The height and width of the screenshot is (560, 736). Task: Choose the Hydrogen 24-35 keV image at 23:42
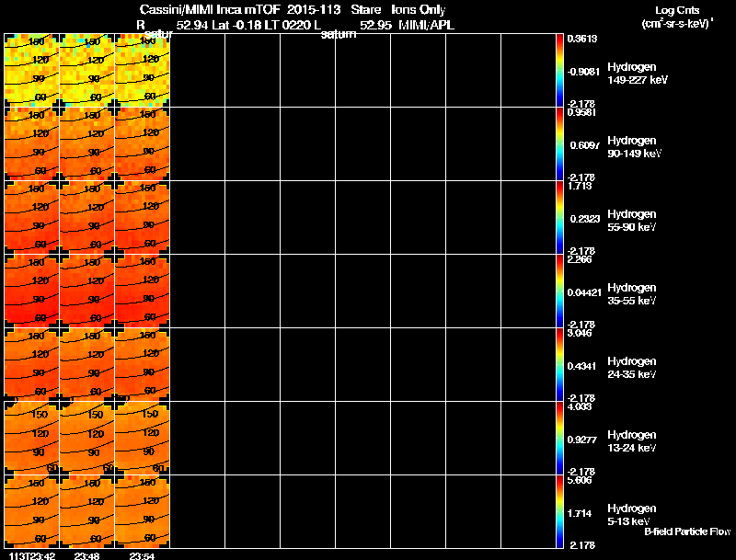31,365
